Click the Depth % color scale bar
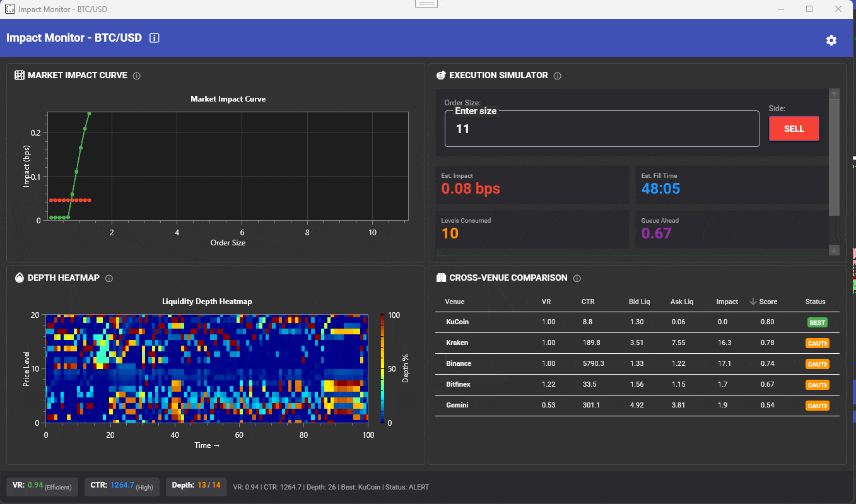The width and height of the screenshot is (856, 504). pyautogui.click(x=382, y=369)
